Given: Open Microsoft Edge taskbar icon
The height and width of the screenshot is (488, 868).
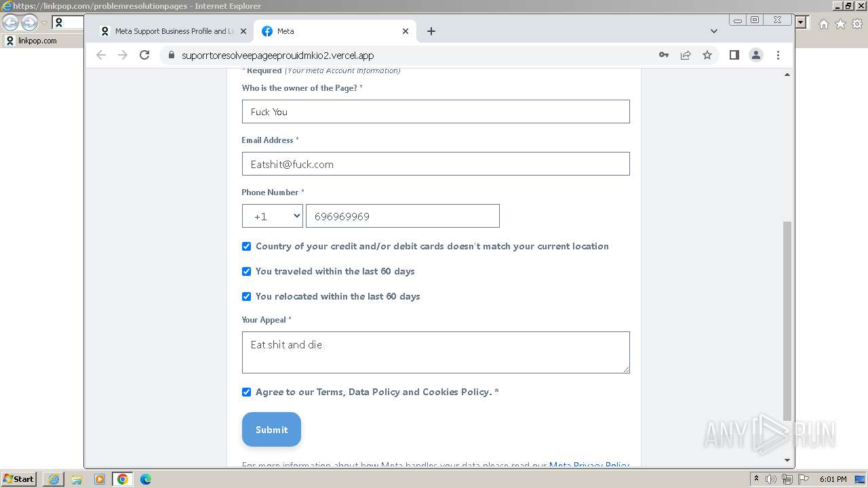Looking at the screenshot, I should (x=146, y=479).
